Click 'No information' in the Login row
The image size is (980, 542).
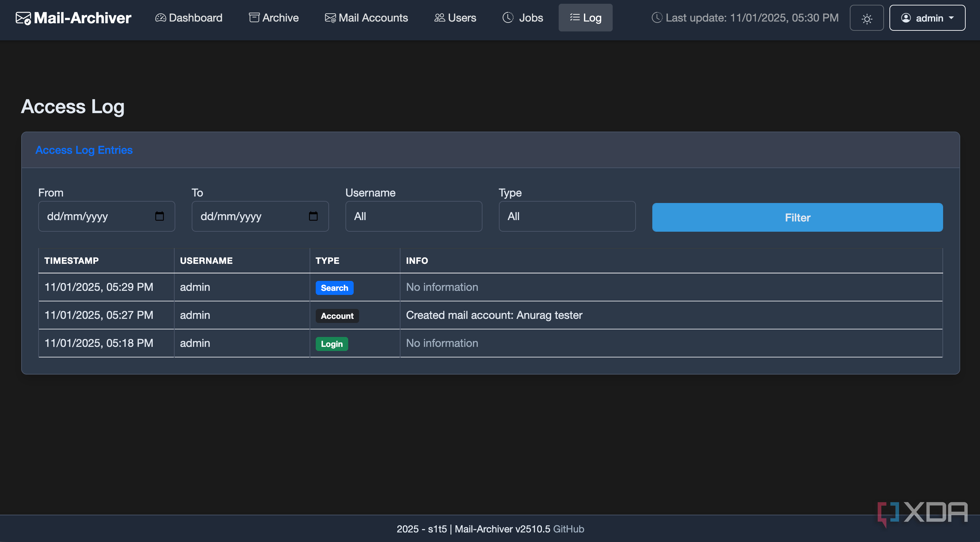(442, 343)
